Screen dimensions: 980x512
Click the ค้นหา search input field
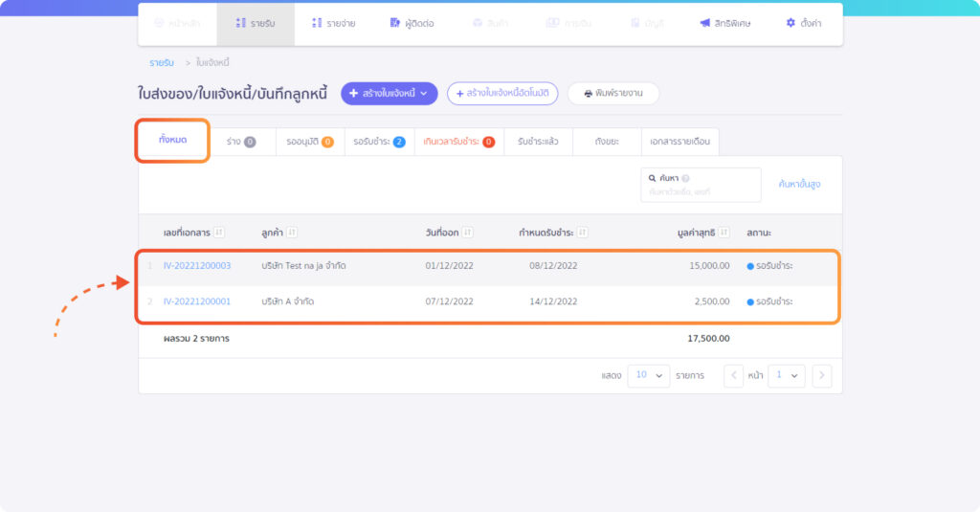[x=701, y=192]
